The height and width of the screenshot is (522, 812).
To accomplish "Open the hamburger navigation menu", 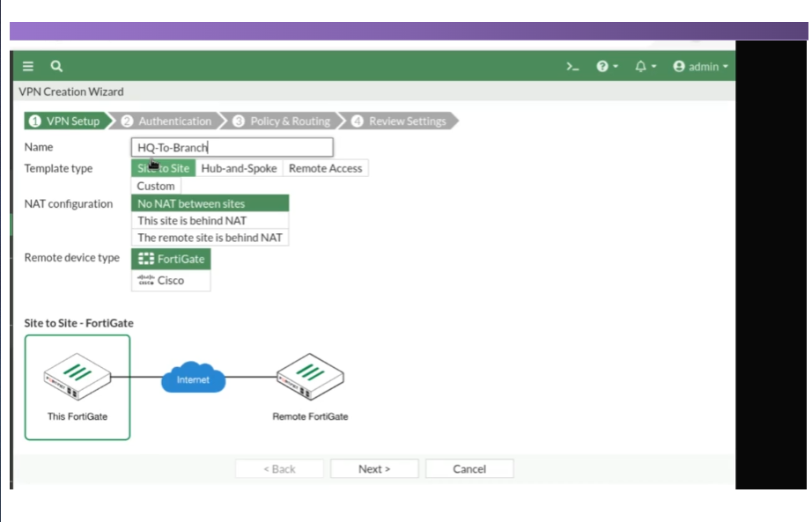I will coord(28,66).
